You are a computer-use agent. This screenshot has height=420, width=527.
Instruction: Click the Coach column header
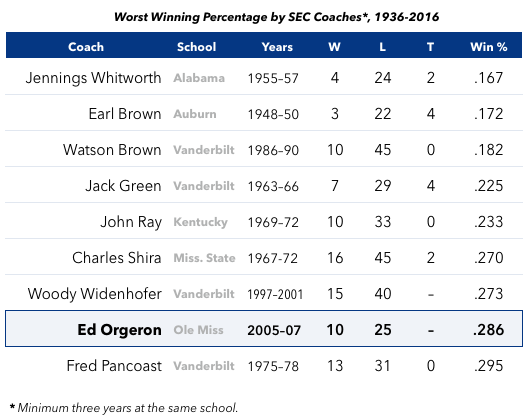coord(86,47)
